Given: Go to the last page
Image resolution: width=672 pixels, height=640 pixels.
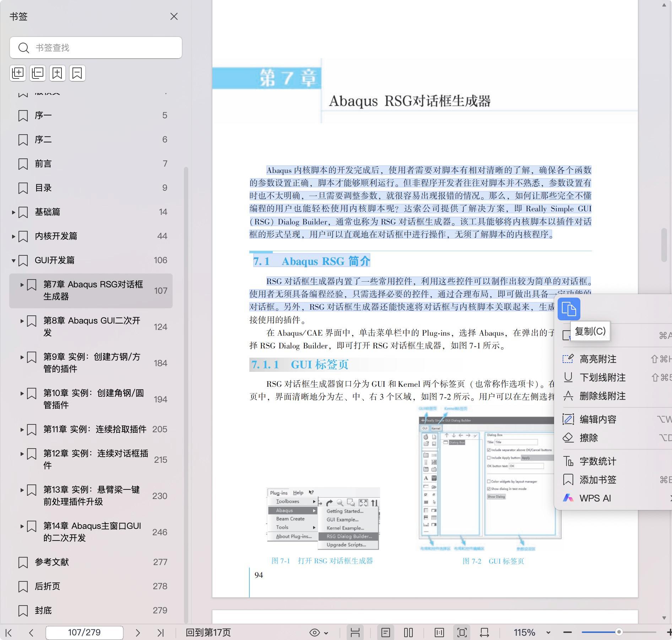Looking at the screenshot, I should click(x=161, y=633).
